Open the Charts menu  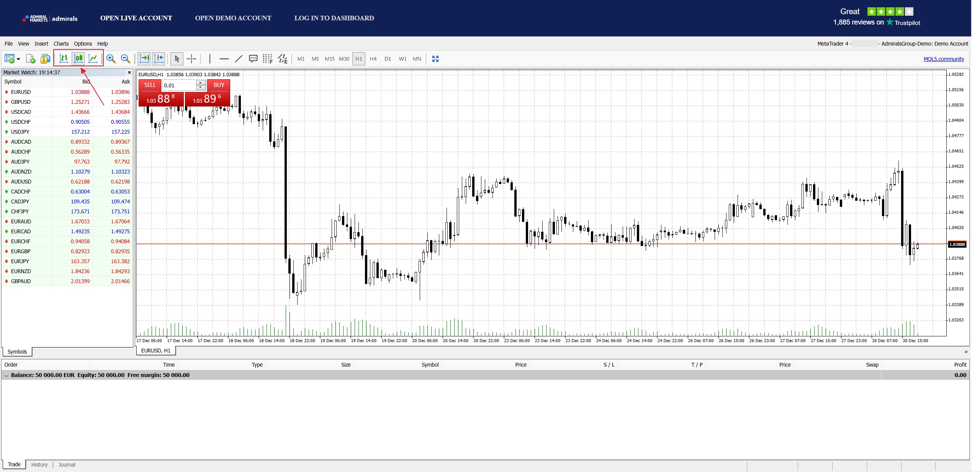61,44
